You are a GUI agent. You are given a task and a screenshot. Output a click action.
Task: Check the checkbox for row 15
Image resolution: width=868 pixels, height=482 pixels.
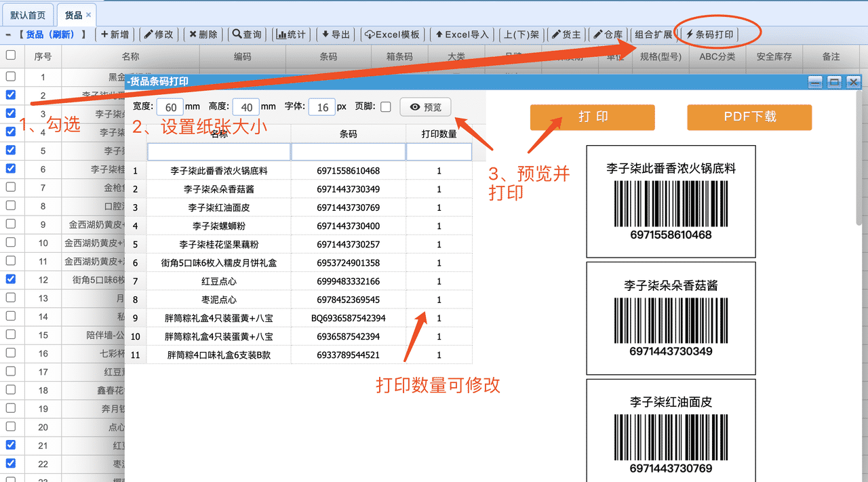[x=11, y=334]
